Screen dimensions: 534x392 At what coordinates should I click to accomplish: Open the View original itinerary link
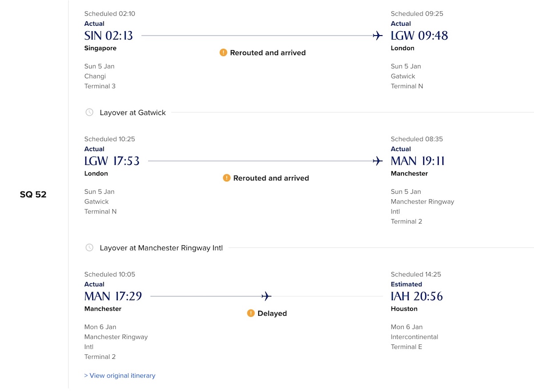pyautogui.click(x=120, y=376)
